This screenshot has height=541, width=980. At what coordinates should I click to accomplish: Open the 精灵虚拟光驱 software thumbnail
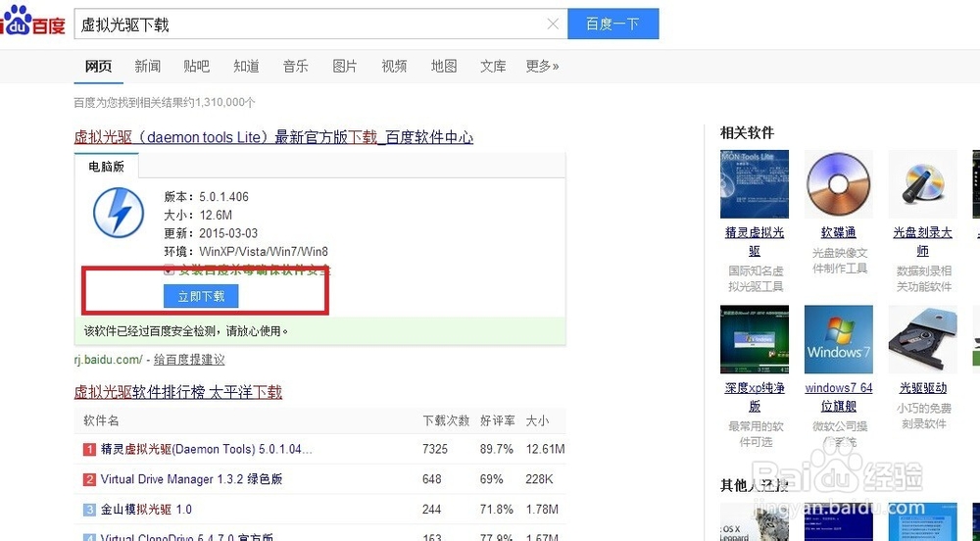[755, 183]
